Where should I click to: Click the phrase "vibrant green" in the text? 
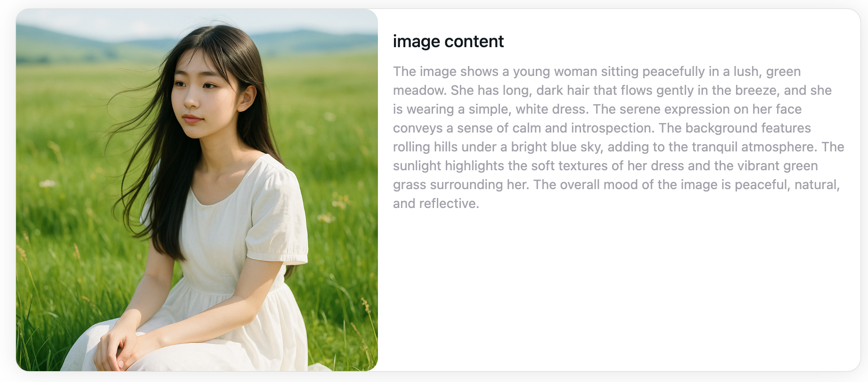[778, 166]
